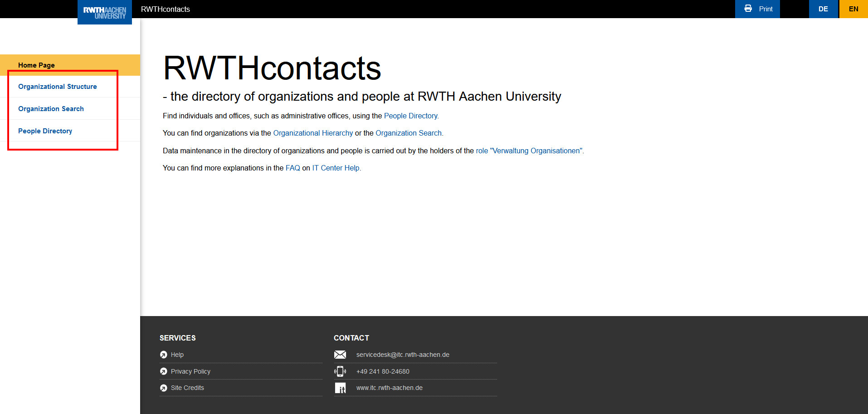Switch the site language to DE

pos(824,9)
